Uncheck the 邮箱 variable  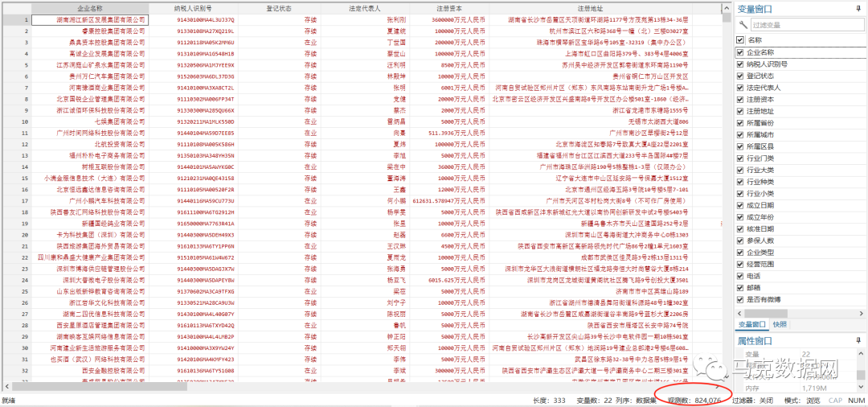coord(740,287)
